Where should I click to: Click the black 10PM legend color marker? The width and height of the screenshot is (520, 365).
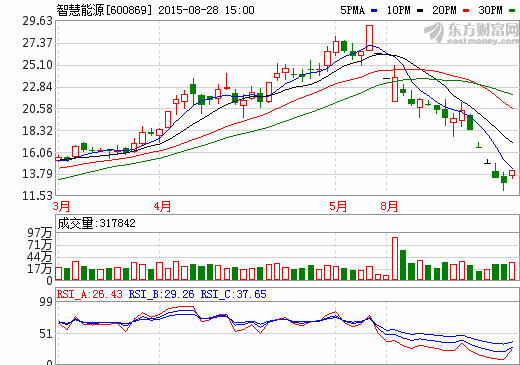tap(420, 11)
